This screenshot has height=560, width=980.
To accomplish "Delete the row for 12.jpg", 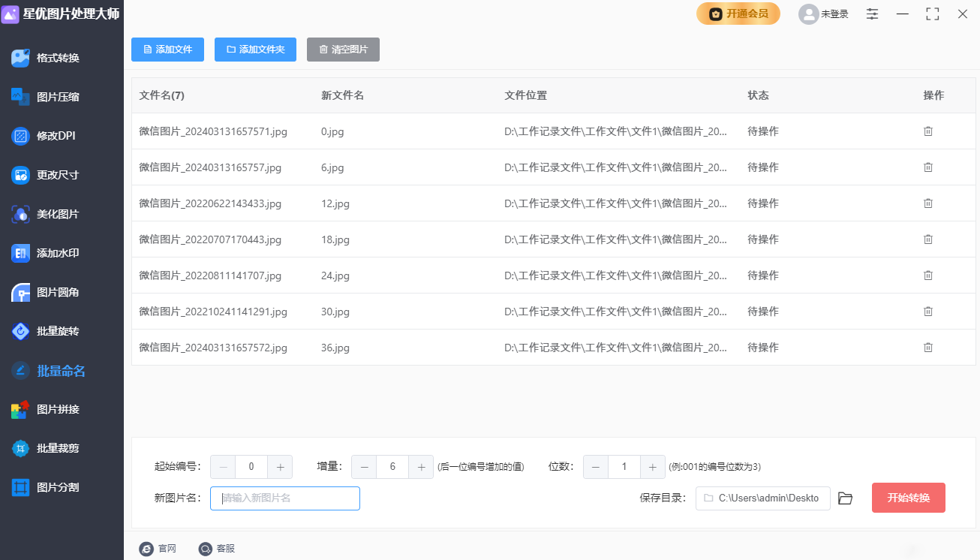I will (x=928, y=203).
